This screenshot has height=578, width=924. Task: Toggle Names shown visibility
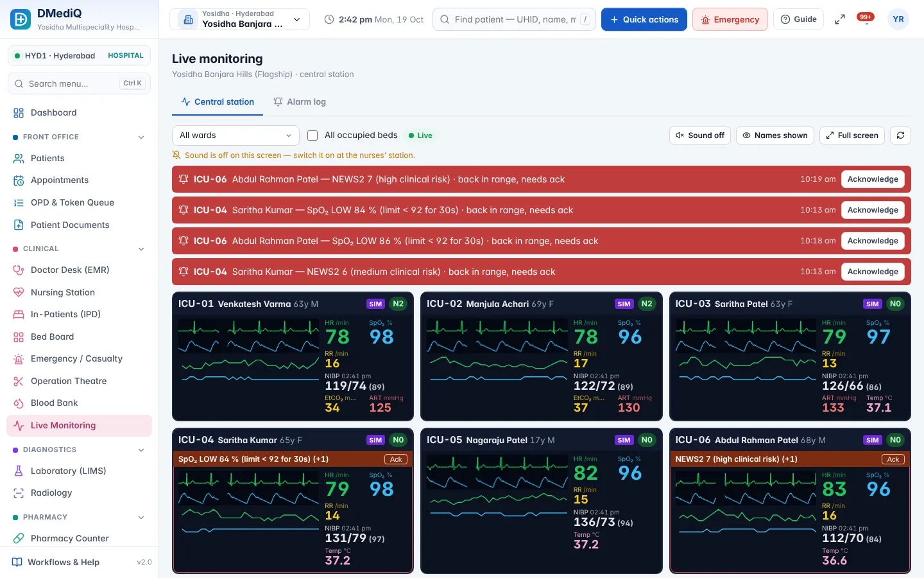(775, 136)
